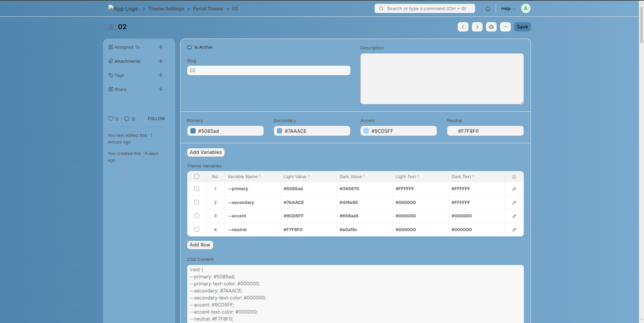The width and height of the screenshot is (644, 323).
Task: Click the notifications bell icon
Action: coord(487,9)
